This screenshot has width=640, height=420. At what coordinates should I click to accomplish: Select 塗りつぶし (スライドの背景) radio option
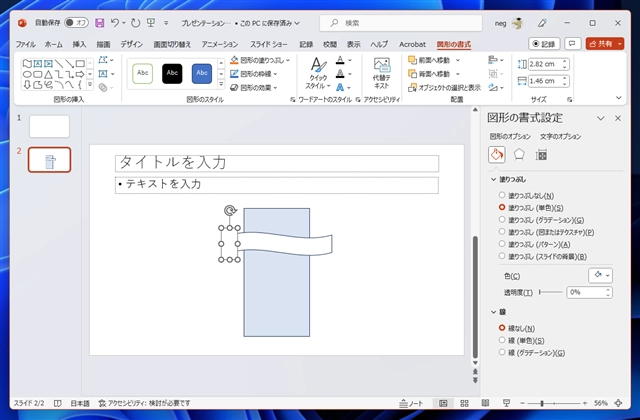pyautogui.click(x=502, y=256)
